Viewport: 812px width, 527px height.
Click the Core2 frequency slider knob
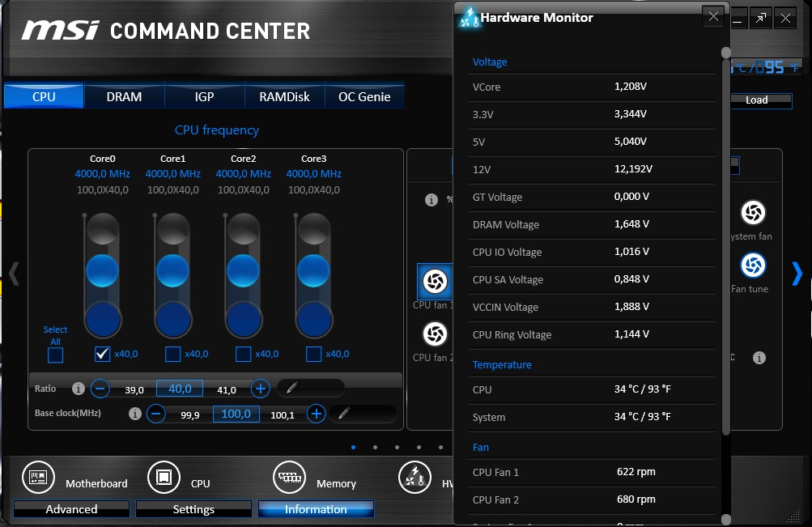tap(243, 270)
